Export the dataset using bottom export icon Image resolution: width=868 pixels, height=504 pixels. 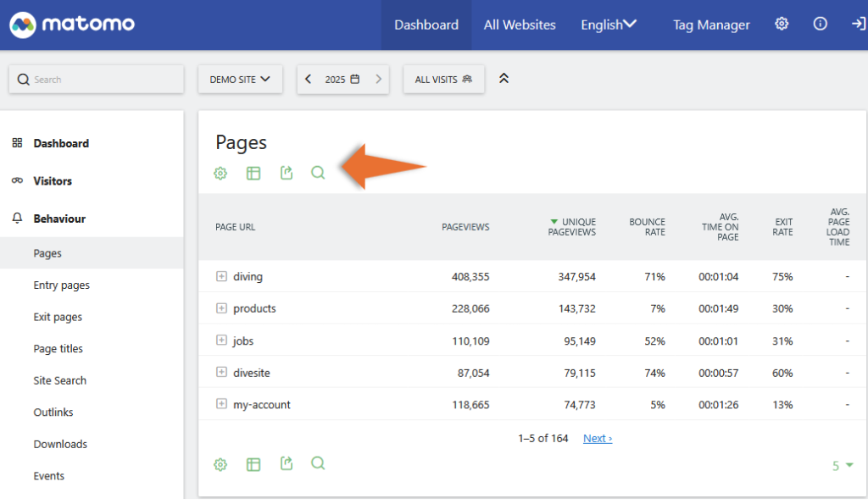[287, 463]
